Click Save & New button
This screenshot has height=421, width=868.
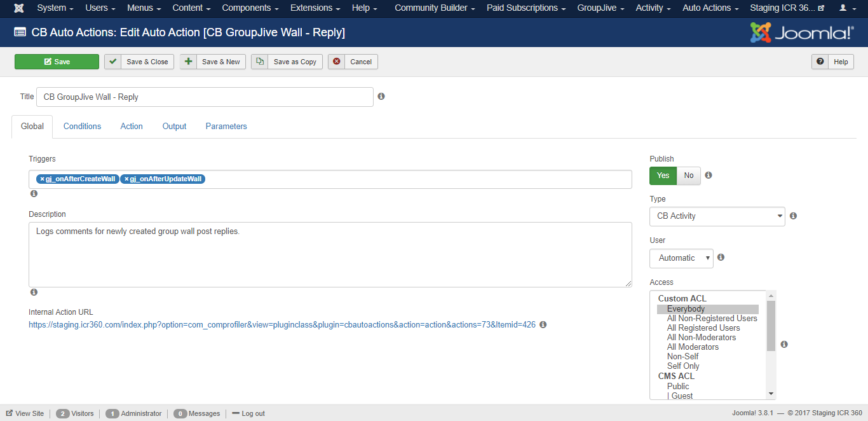[213, 62]
